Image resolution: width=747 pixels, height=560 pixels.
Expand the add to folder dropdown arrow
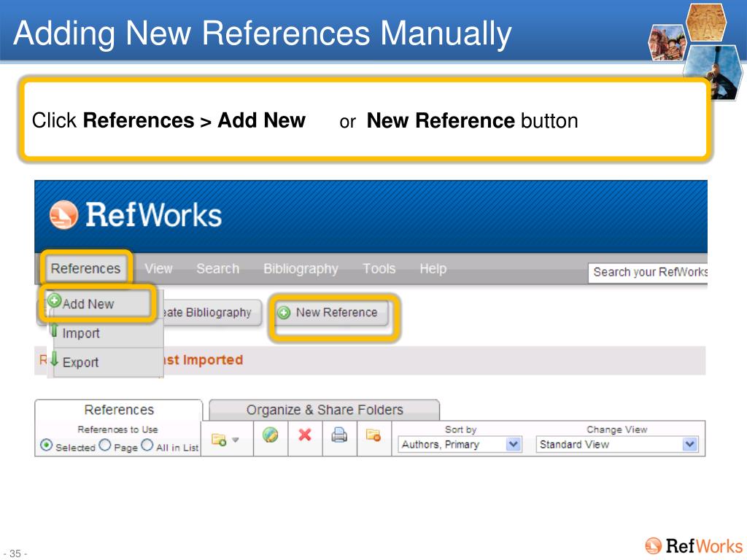pos(236,440)
